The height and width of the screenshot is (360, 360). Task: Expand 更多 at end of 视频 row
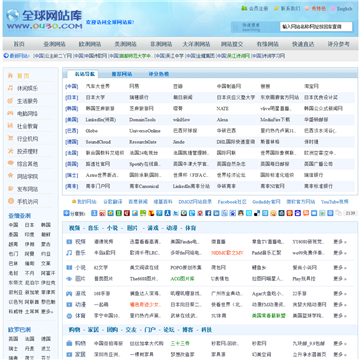click(340, 242)
